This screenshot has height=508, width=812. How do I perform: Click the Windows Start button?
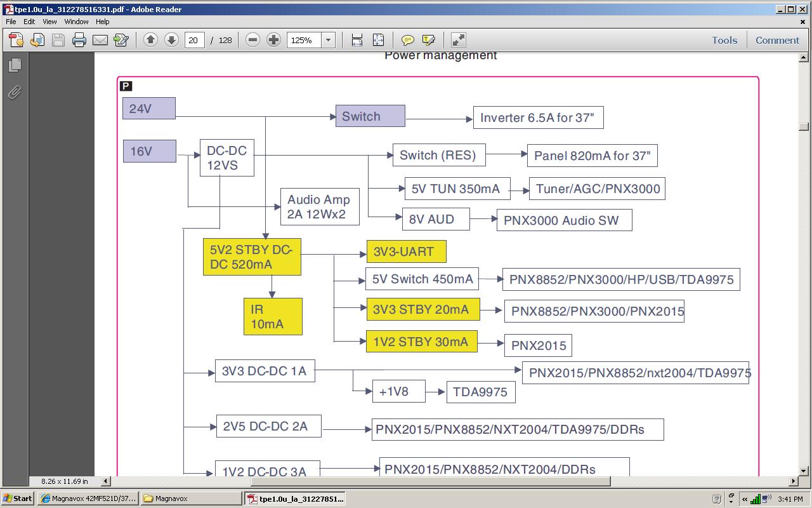(x=18, y=498)
